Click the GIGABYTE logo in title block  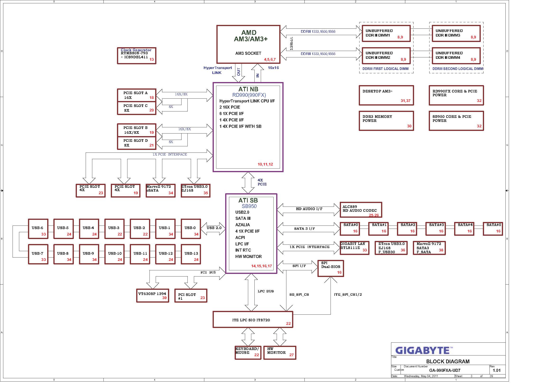tap(424, 350)
